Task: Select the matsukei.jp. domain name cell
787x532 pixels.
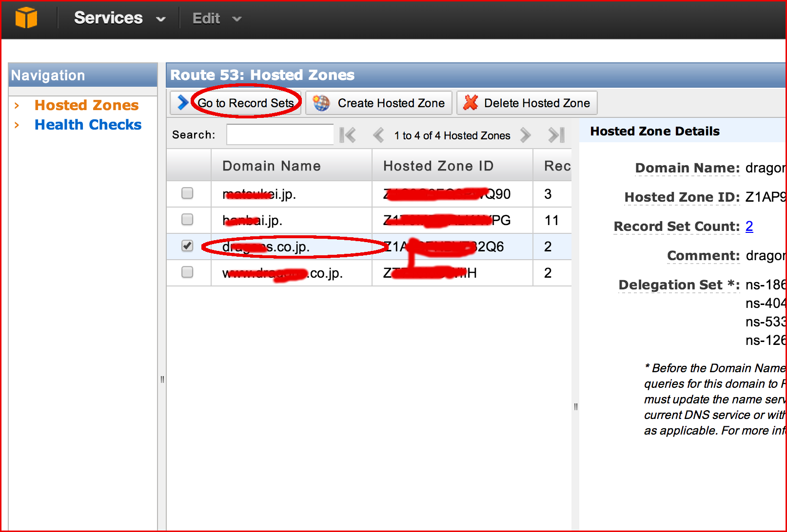Action: [292, 194]
